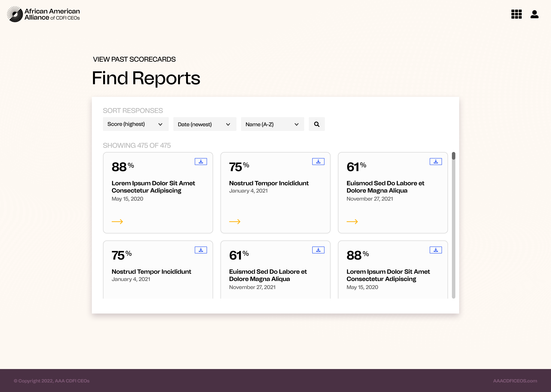
Task: Download the second-row 75% Nostrud Tempor report
Action: click(201, 250)
